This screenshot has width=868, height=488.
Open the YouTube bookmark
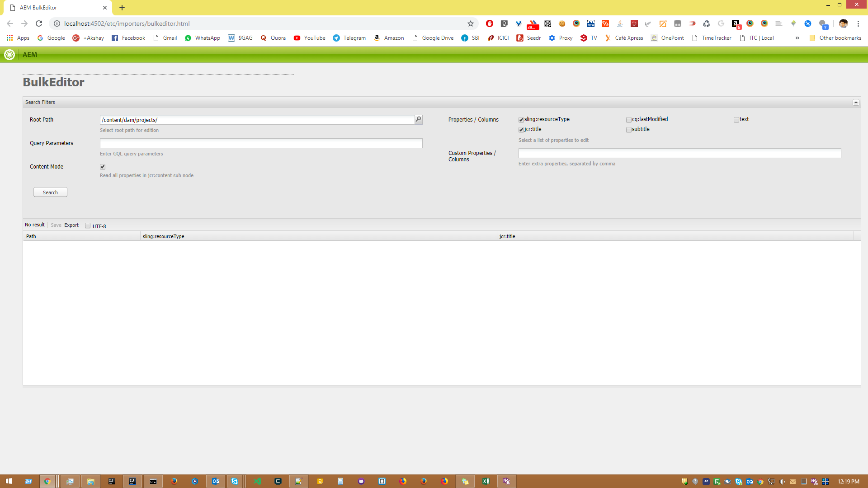pos(310,38)
